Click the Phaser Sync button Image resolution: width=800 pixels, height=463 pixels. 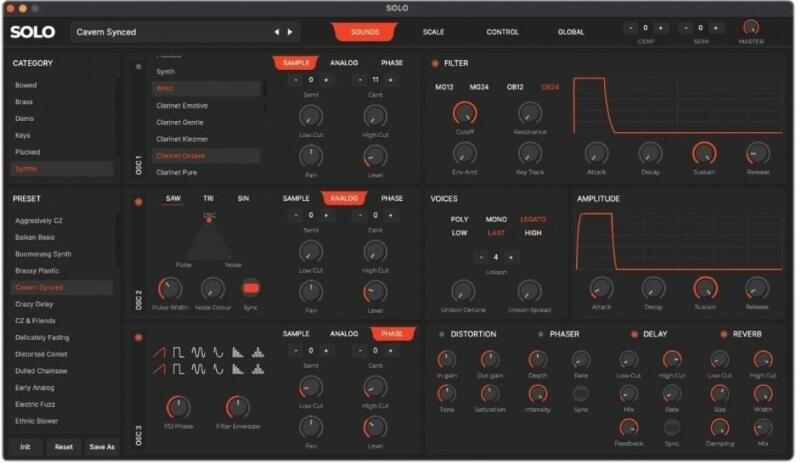[x=581, y=393]
